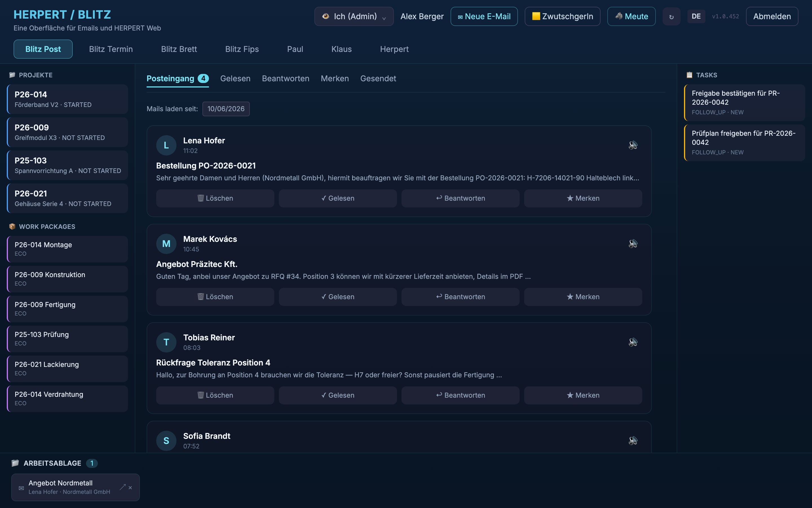This screenshot has width=812, height=508.
Task: Click the refresh icon in the header
Action: tap(671, 16)
